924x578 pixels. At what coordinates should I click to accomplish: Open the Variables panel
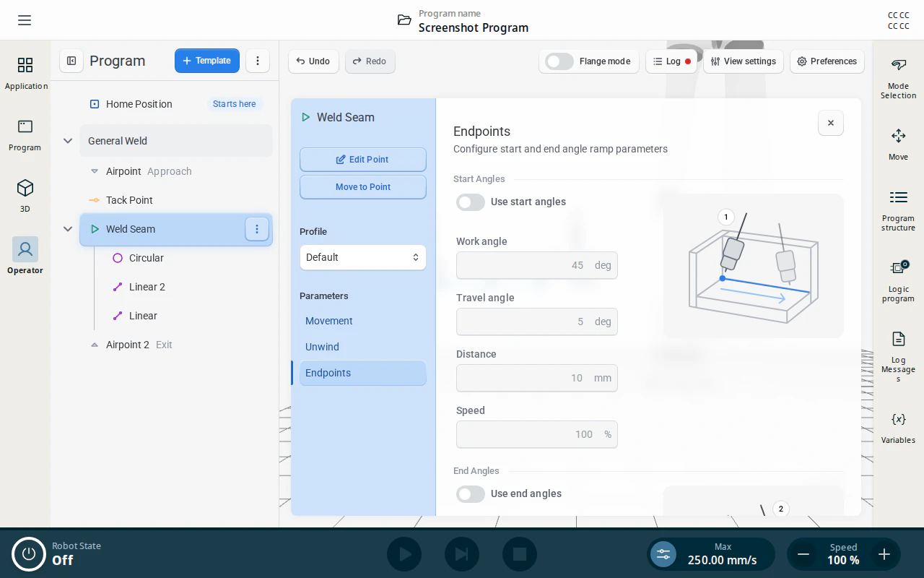coord(898,428)
